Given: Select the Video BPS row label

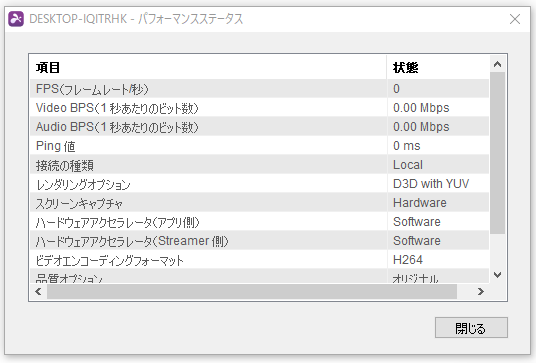Looking at the screenshot, I should click(x=117, y=108).
